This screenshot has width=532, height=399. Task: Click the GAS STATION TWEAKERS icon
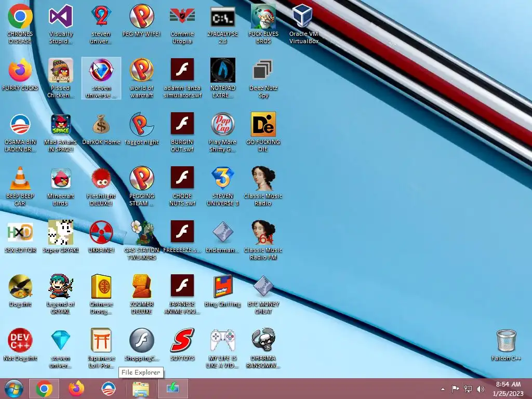[141, 240]
